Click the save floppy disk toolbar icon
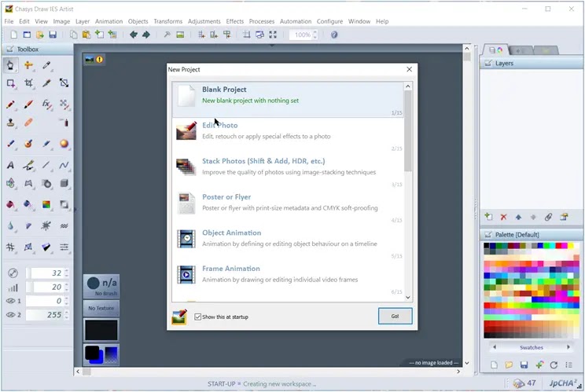Screen dimensions: 585x392 pyautogui.click(x=53, y=35)
